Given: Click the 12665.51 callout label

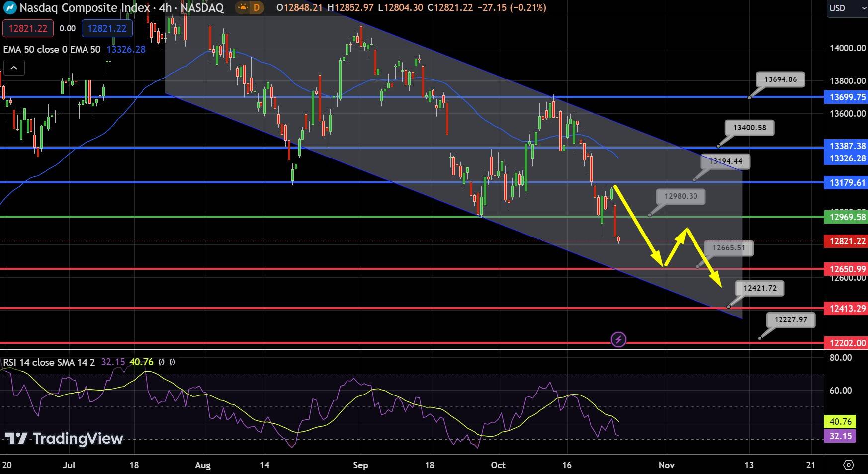Looking at the screenshot, I should coord(729,248).
